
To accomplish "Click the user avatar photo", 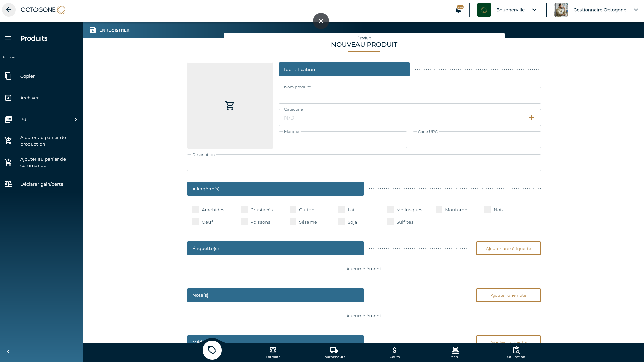I will coord(561,10).
